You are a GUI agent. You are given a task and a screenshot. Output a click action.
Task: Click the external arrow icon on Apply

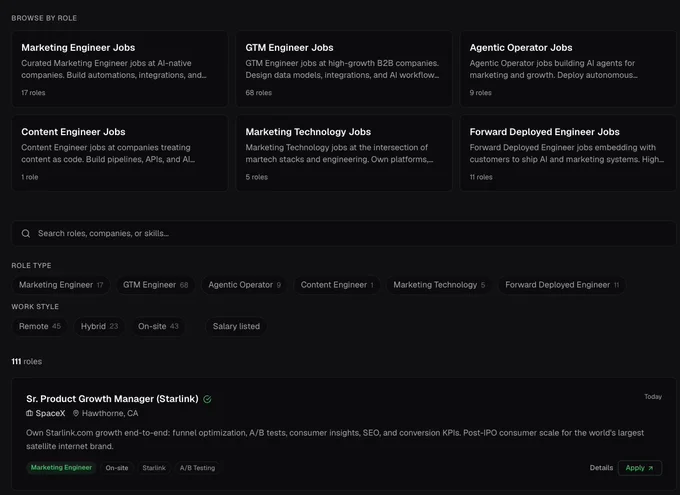[651, 468]
